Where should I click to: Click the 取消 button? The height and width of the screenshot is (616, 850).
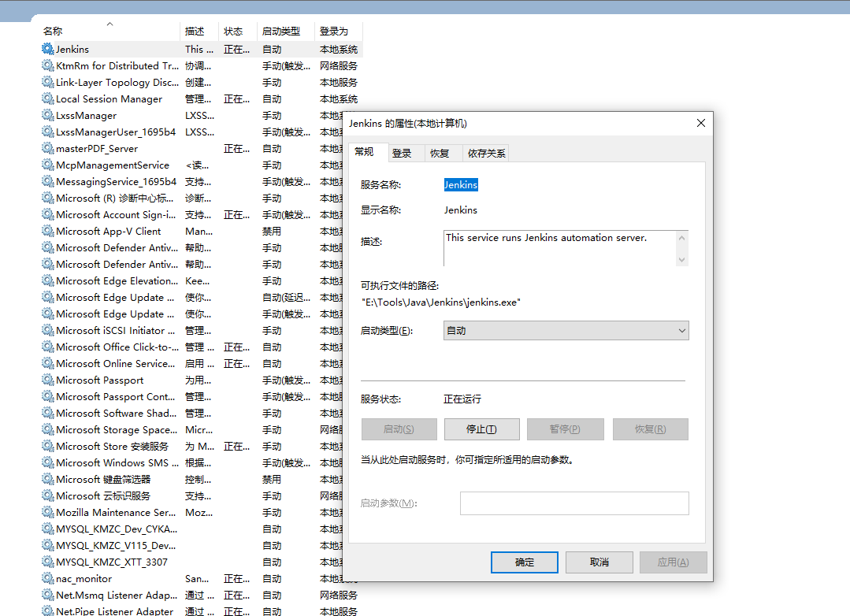point(599,562)
